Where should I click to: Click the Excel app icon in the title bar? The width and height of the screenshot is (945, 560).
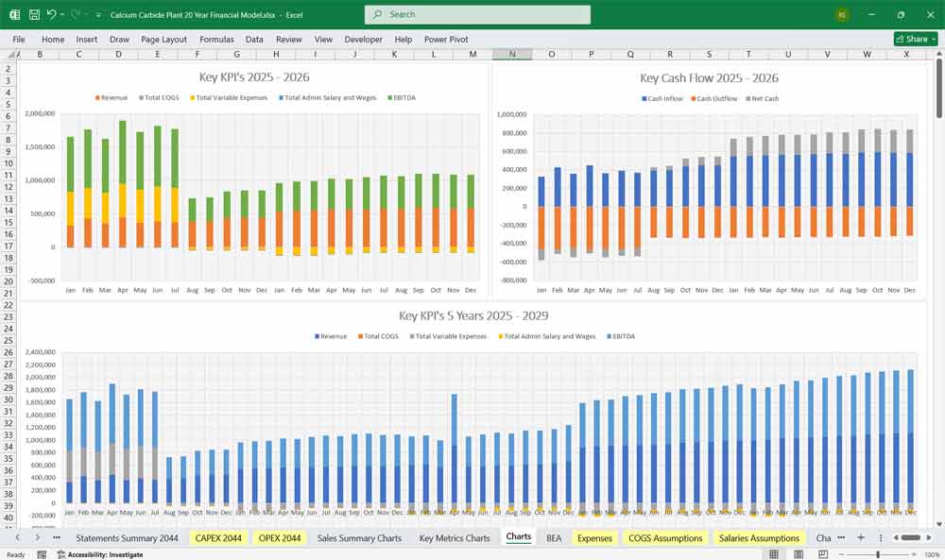tap(14, 13)
